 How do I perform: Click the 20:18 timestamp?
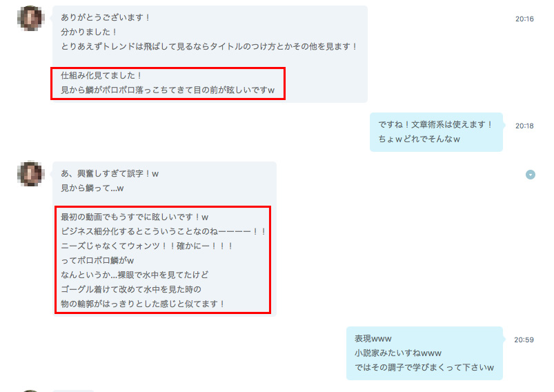tap(524, 126)
